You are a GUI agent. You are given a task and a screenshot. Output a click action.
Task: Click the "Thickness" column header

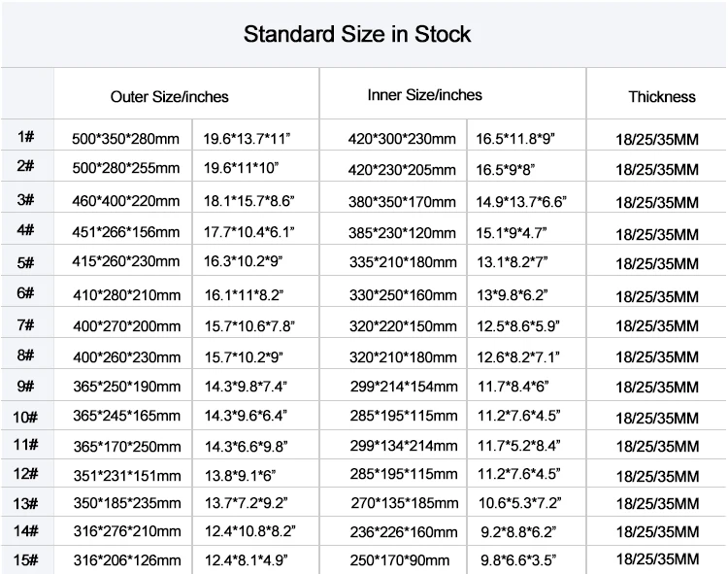coord(662,96)
